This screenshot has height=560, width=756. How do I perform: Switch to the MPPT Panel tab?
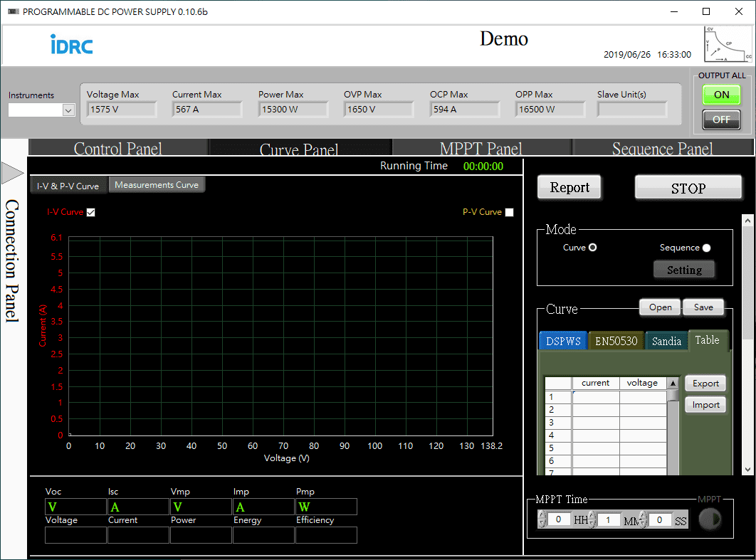481,148
